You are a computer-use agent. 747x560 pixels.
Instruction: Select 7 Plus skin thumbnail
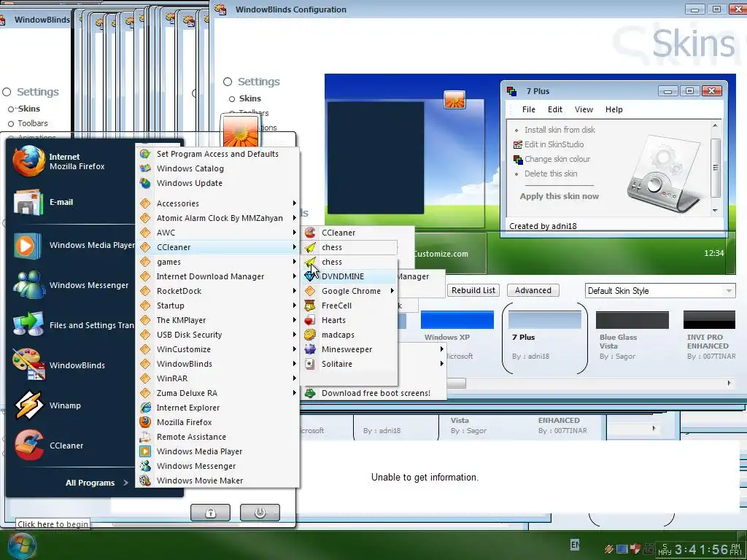pyautogui.click(x=544, y=320)
